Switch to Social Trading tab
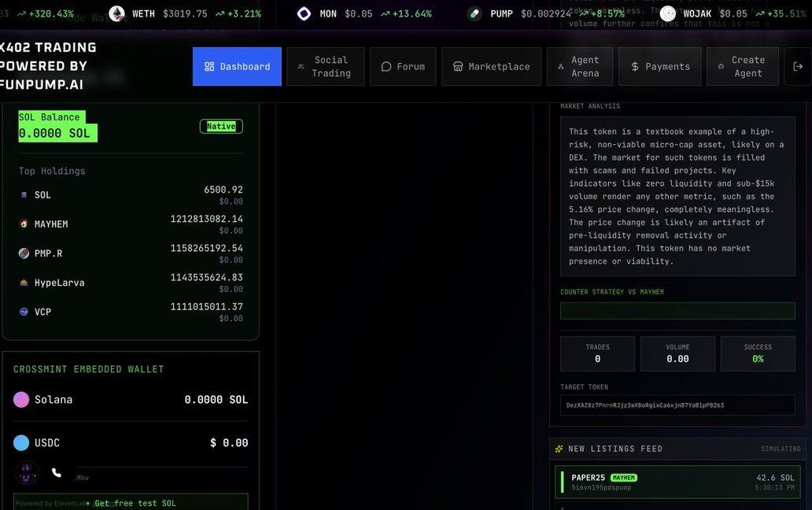This screenshot has height=510, width=812. [x=325, y=67]
